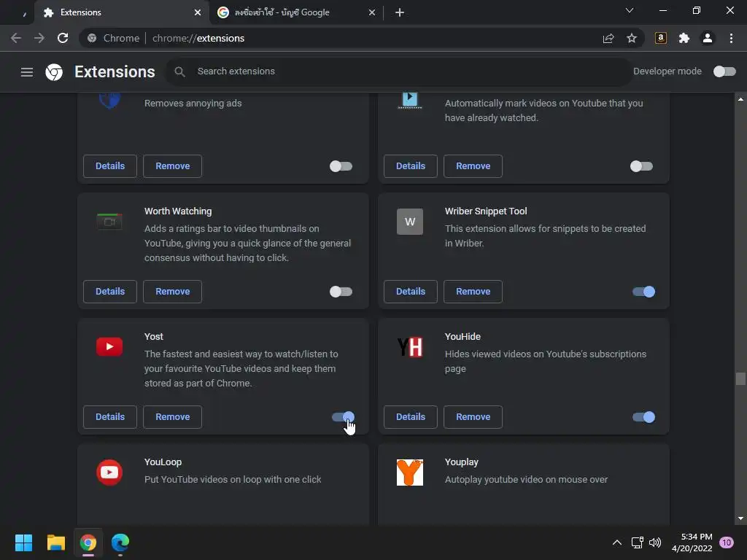Open the extensions puzzle icon in toolbar
Screen dimensions: 747x560
click(x=684, y=38)
